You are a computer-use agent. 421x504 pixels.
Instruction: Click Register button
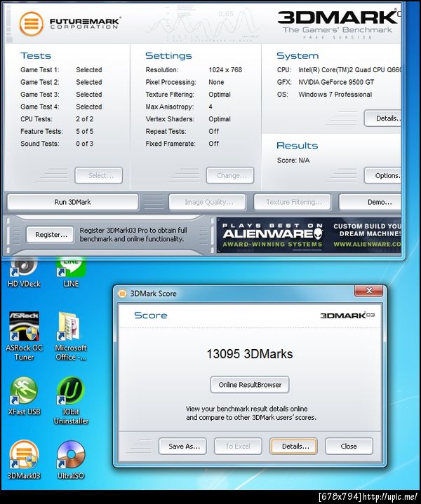(x=51, y=235)
